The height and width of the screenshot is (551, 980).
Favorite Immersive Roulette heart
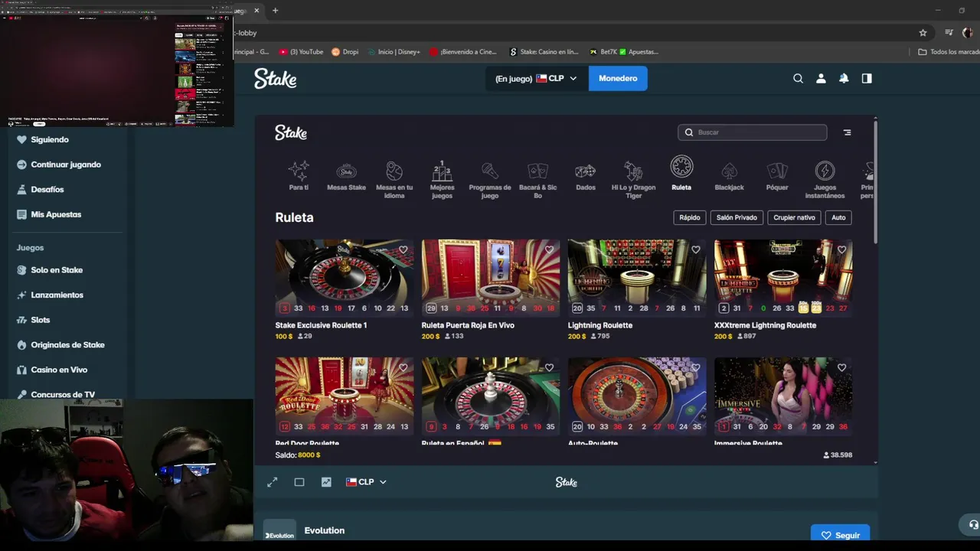(841, 367)
